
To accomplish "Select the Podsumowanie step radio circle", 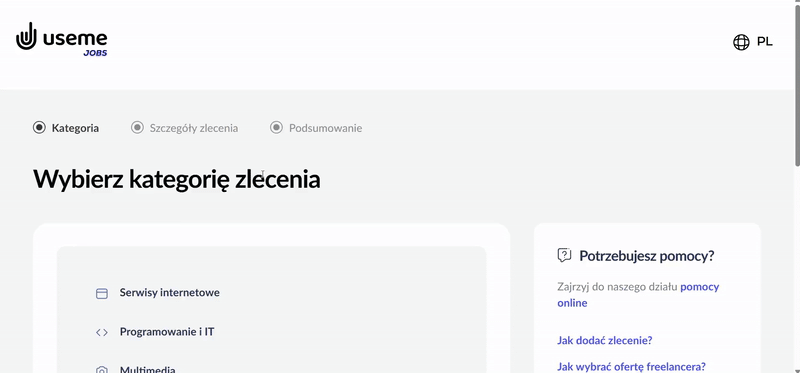I will tap(276, 128).
